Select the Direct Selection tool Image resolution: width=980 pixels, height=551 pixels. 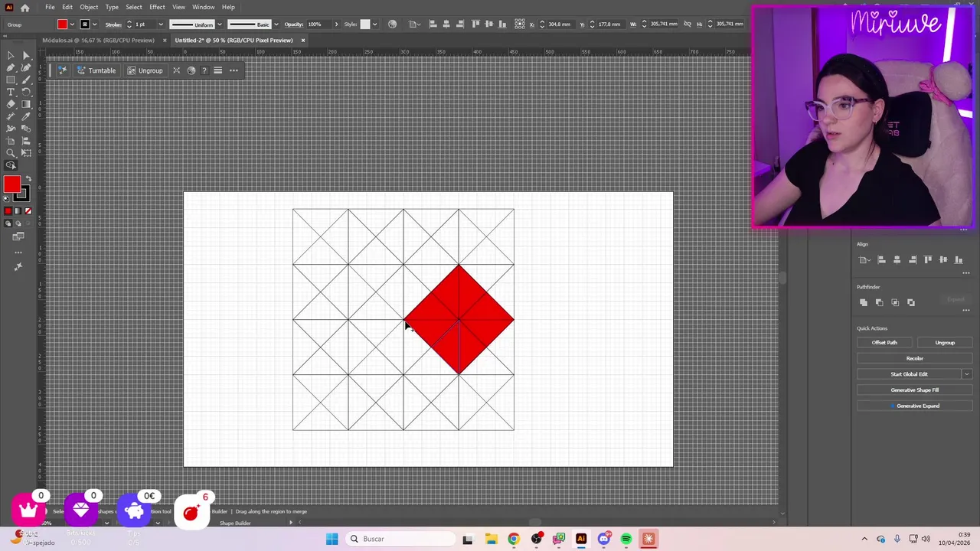click(x=26, y=55)
